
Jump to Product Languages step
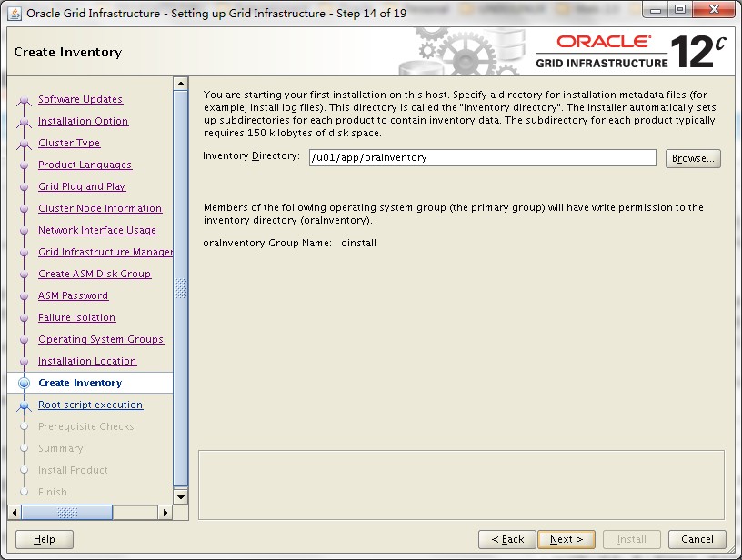point(85,165)
